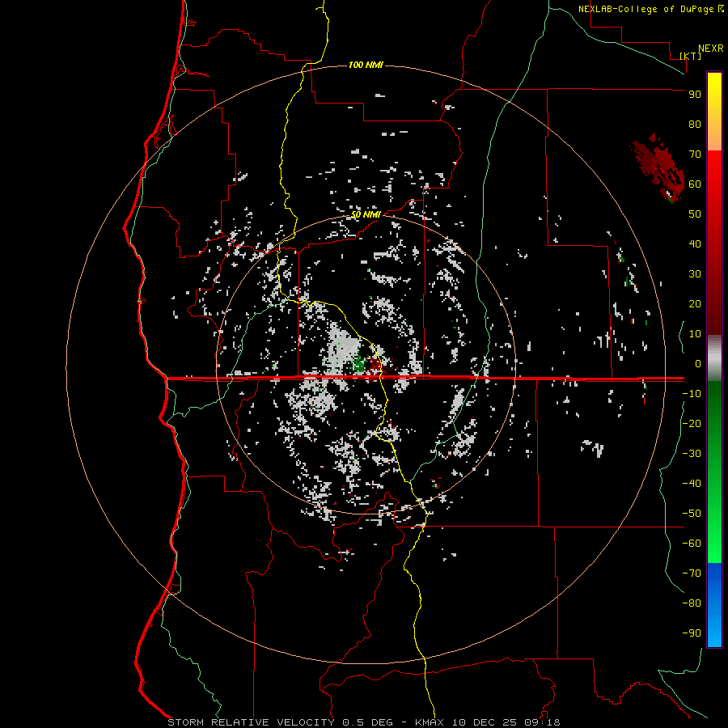This screenshot has height=728, width=728.
Task: Select the 50 value on the velocity scale
Action: [695, 214]
